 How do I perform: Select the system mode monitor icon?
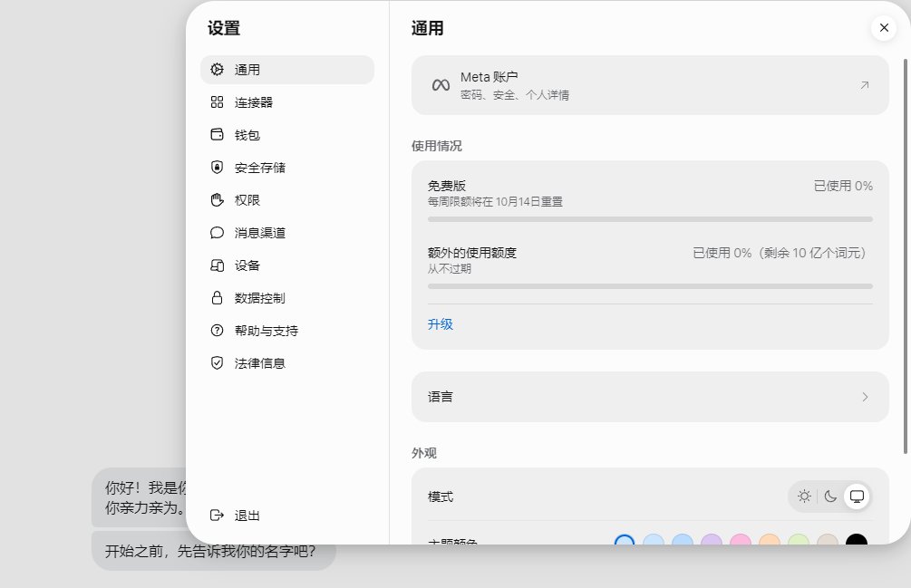click(x=857, y=496)
